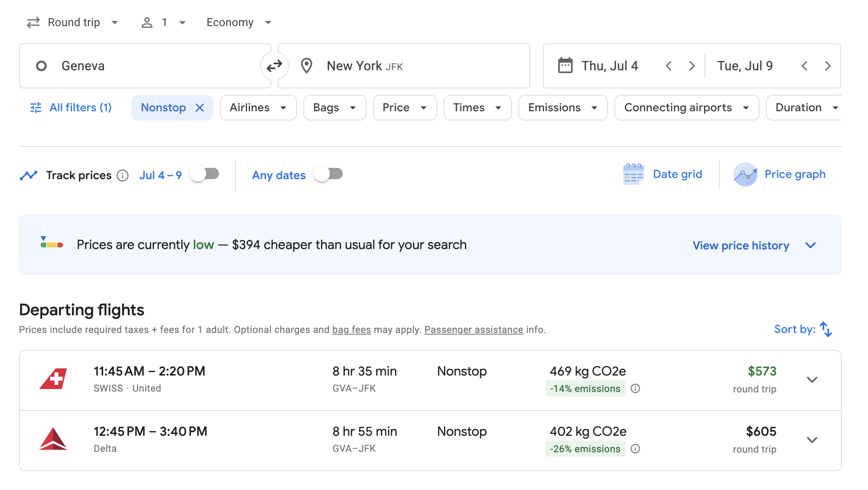Open the Round trip dropdown
Viewport: 868px width, 490px height.
pyautogui.click(x=73, y=22)
